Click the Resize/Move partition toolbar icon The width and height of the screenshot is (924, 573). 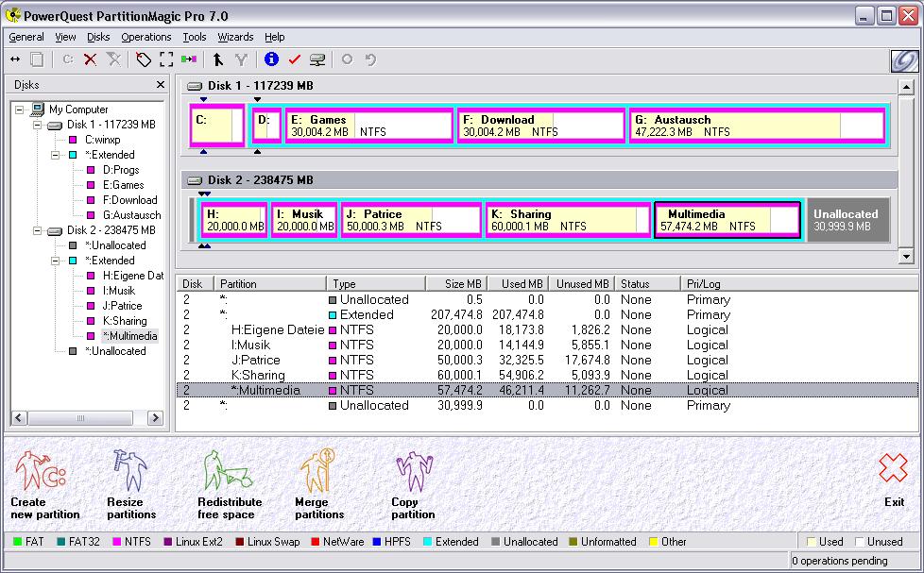pyautogui.click(x=15, y=59)
